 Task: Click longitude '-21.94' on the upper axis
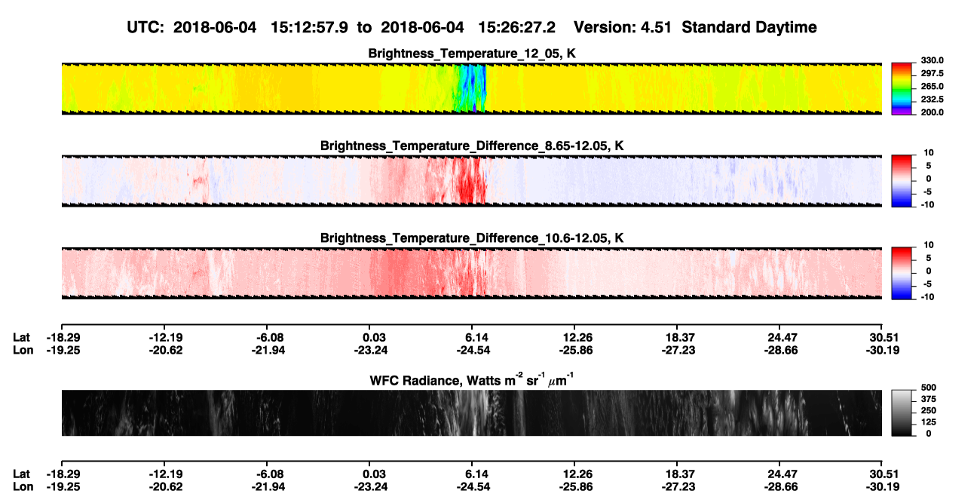[270, 350]
